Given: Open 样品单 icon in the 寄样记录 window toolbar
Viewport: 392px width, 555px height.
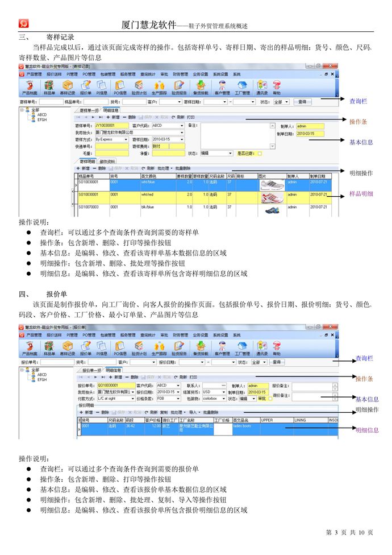Looking at the screenshot, I should click(49, 86).
